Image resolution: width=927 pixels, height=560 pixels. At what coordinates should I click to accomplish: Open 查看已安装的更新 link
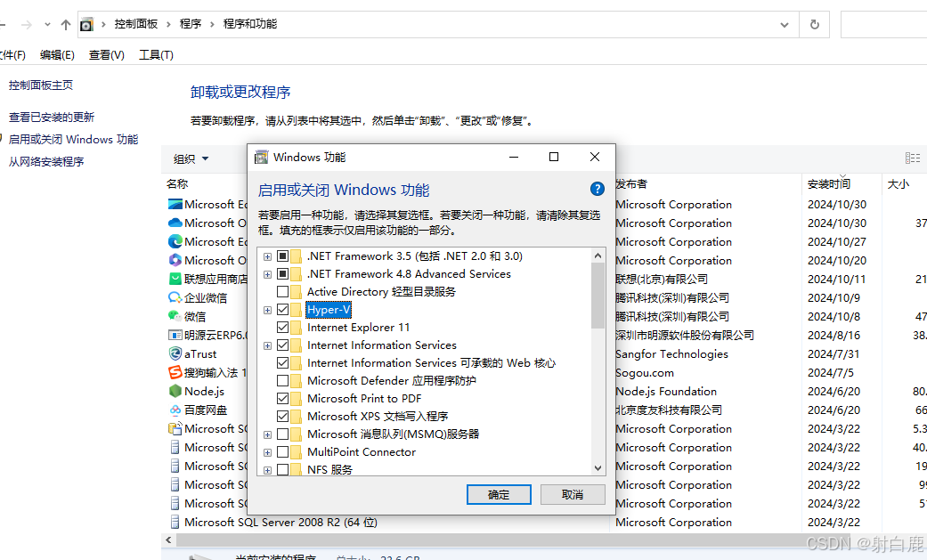52,118
